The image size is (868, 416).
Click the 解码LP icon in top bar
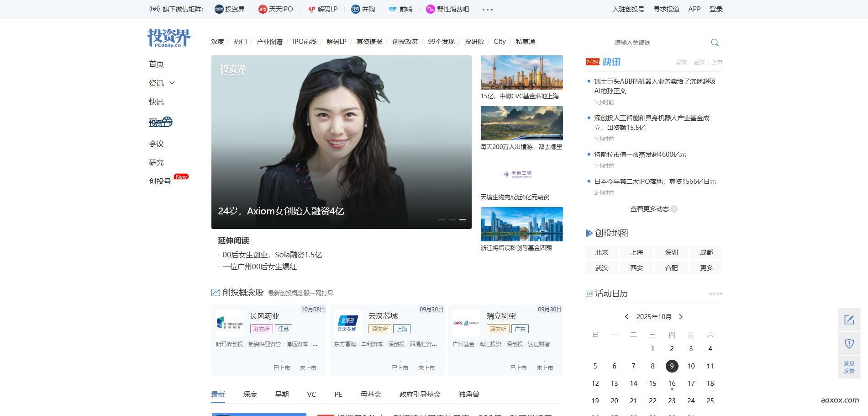pos(312,9)
